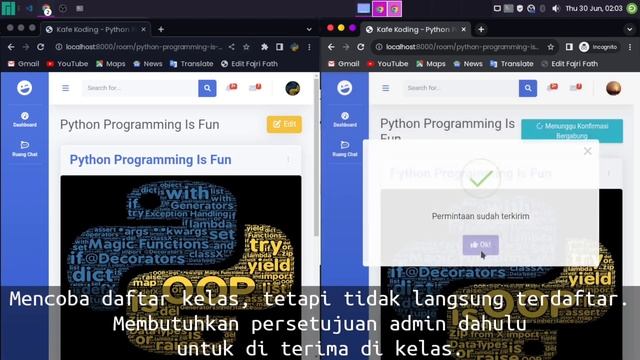Click Maps bookmark in right browser

(x=431, y=64)
